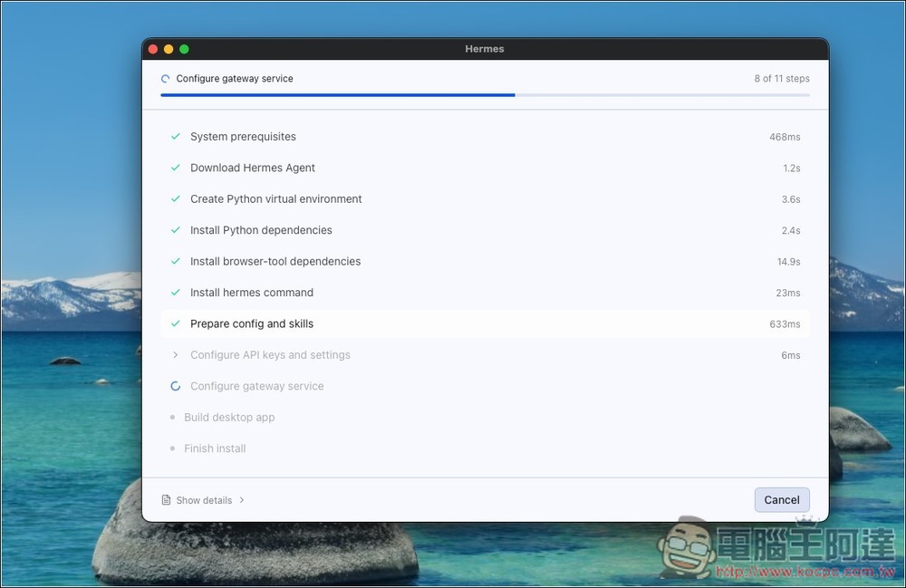Click the 3.6s duration value
The height and width of the screenshot is (588, 906).
pos(791,199)
